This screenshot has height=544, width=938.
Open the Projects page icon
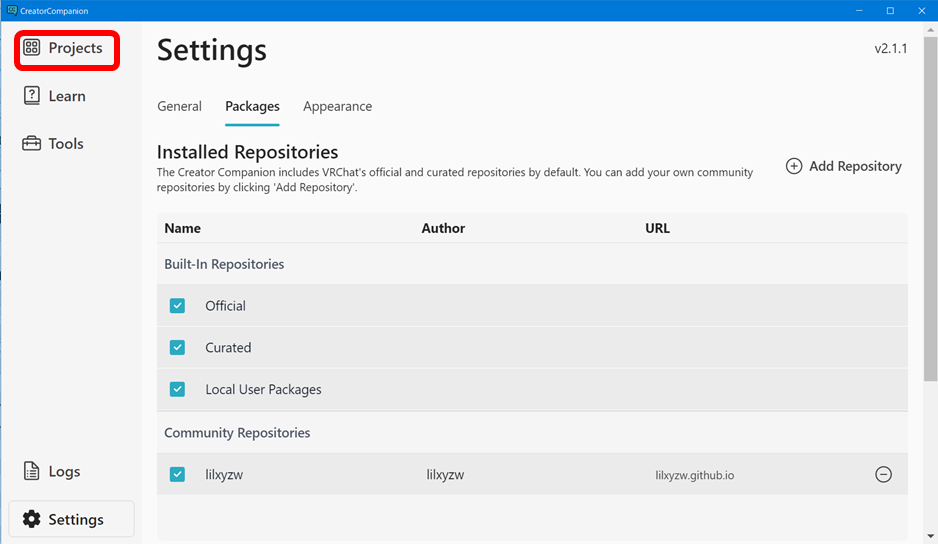pyautogui.click(x=32, y=48)
